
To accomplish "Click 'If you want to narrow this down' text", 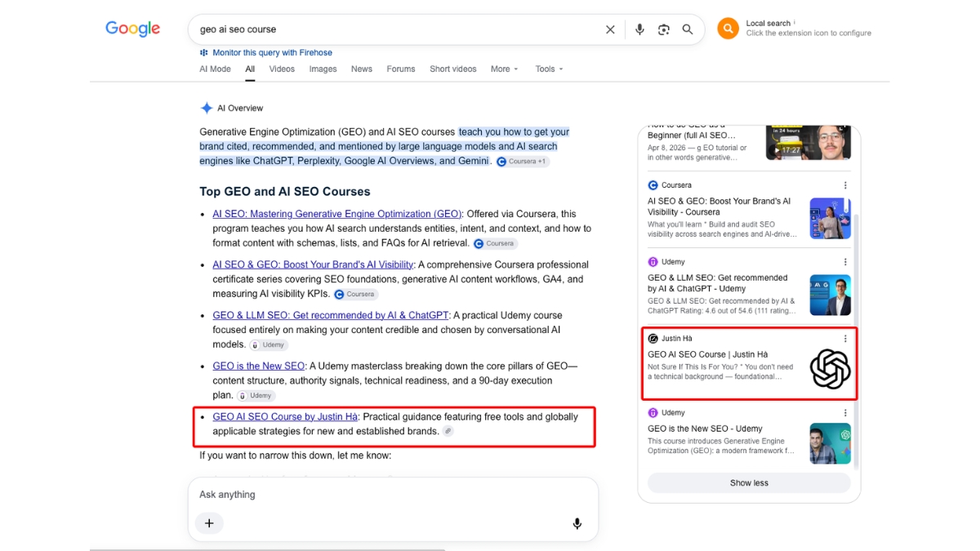I will coord(296,455).
